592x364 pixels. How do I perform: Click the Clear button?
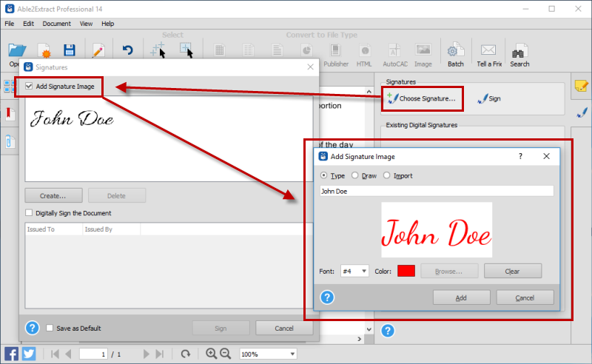pyautogui.click(x=513, y=271)
